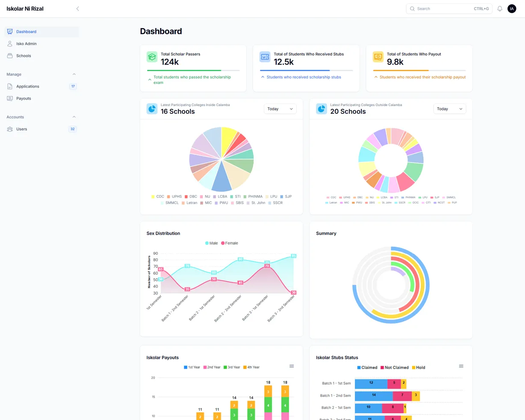This screenshot has width=525, height=420.
Task: Open the Iskolar Payouts chart hamburger menu
Action: (x=292, y=366)
